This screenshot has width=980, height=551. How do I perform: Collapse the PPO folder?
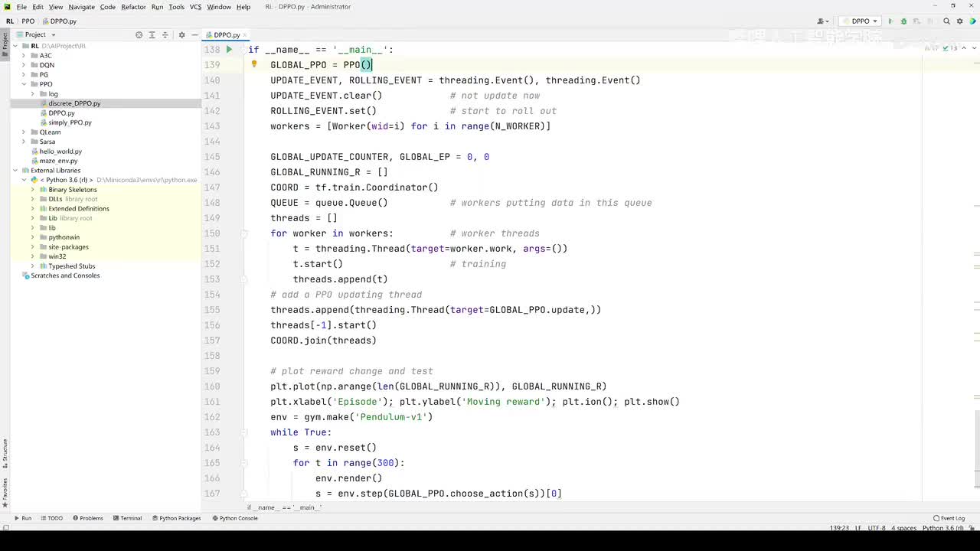point(24,84)
